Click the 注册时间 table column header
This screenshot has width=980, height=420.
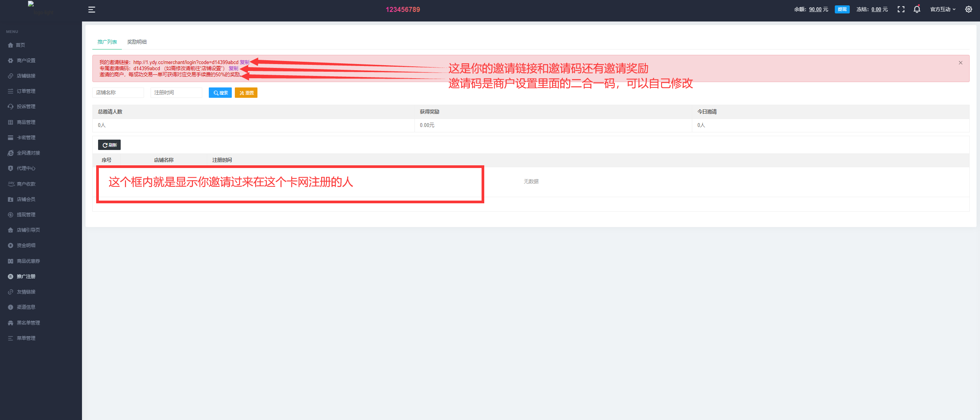[222, 160]
